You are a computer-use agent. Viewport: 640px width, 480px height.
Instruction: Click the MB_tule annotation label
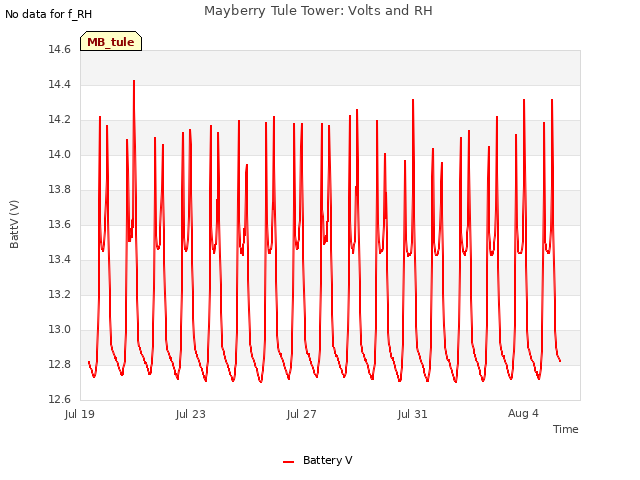(x=111, y=42)
